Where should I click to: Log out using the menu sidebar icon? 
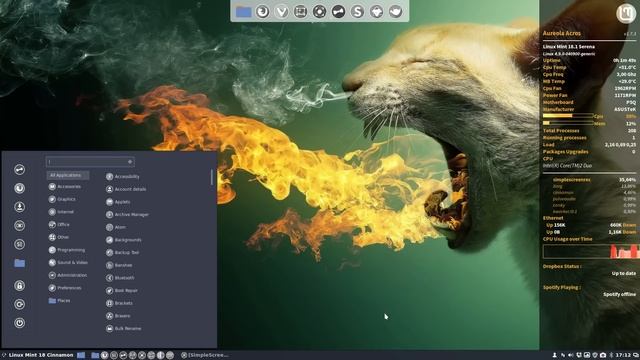point(19,304)
